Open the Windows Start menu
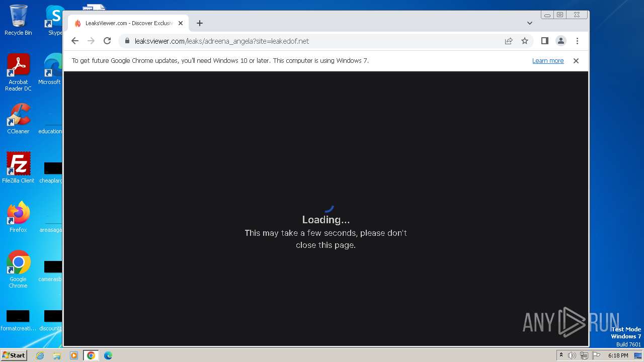This screenshot has height=362, width=644. tap(14, 355)
